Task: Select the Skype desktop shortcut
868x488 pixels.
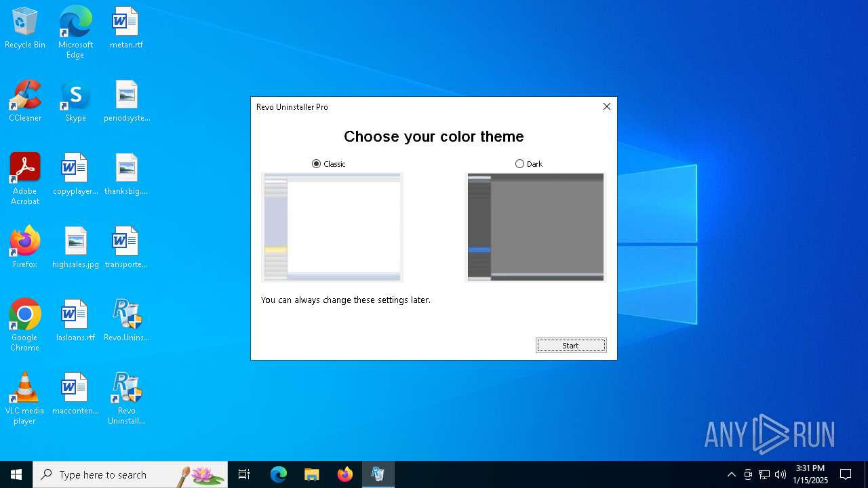Action: pyautogui.click(x=75, y=102)
